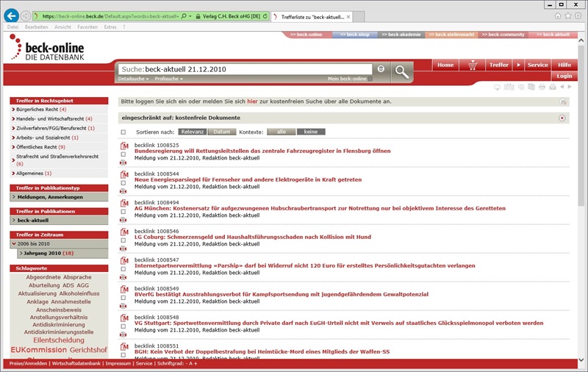Click the M document icon for becklink 1008544
Screen dimensions: 588x372
click(124, 174)
